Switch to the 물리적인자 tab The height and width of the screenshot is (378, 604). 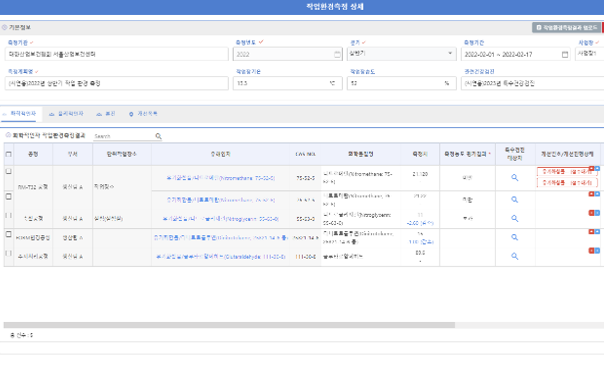66,114
